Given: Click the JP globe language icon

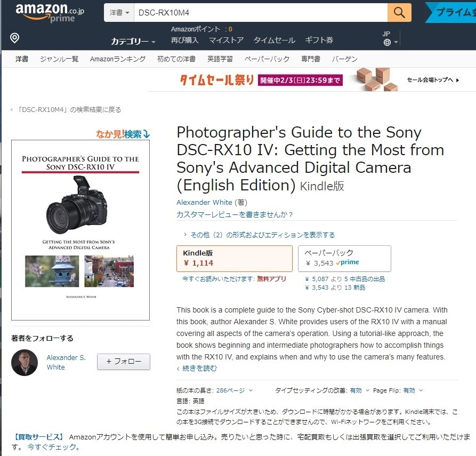Looking at the screenshot, I should point(387,42).
